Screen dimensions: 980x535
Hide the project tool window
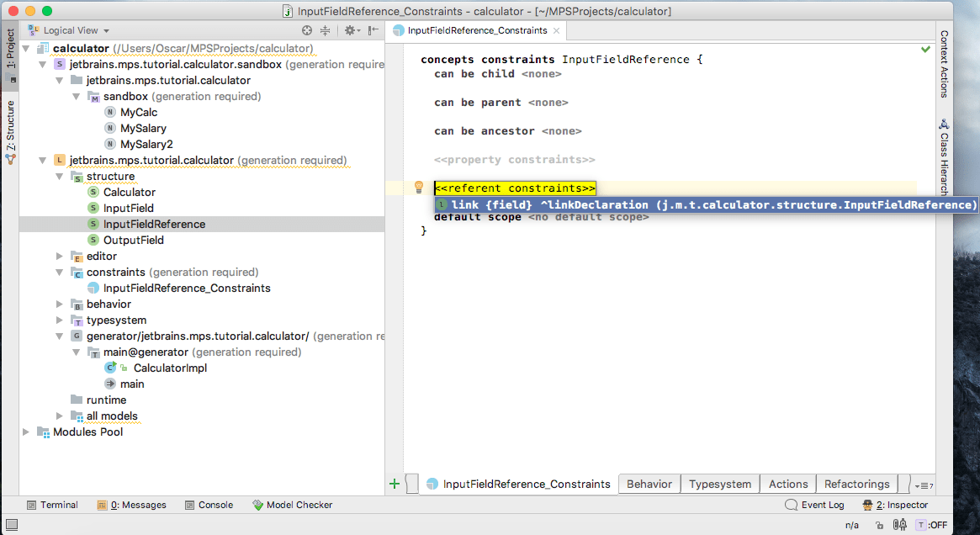(x=373, y=30)
